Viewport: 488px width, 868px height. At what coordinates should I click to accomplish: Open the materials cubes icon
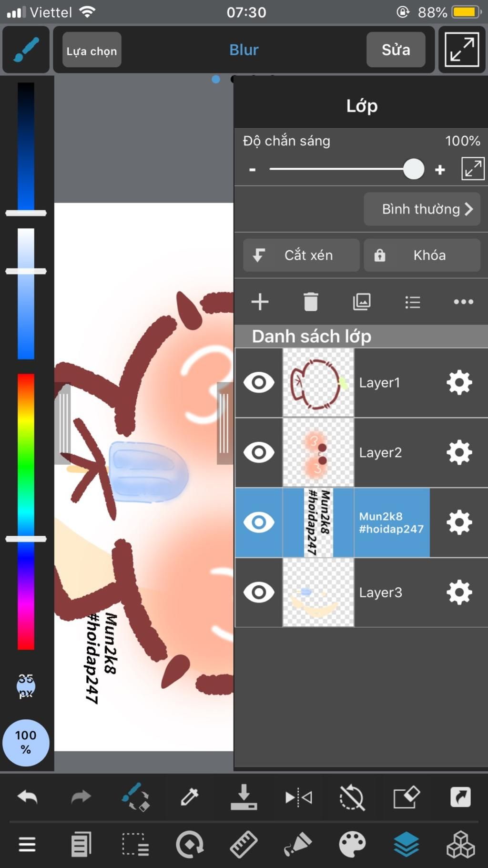tap(460, 845)
